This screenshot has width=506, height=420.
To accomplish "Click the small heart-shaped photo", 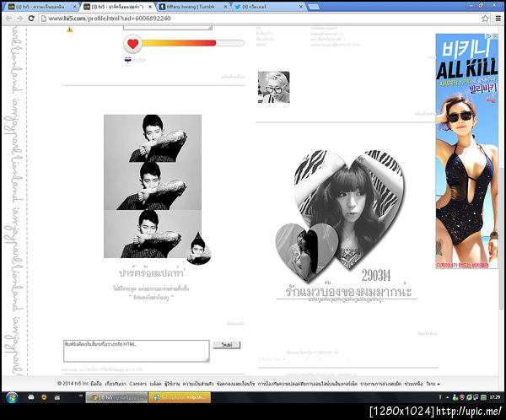I will tap(307, 252).
